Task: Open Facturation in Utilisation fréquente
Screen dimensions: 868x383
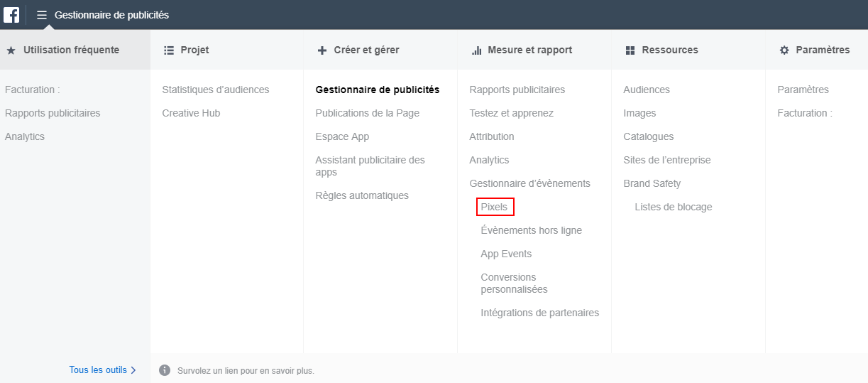Action: [x=33, y=90]
